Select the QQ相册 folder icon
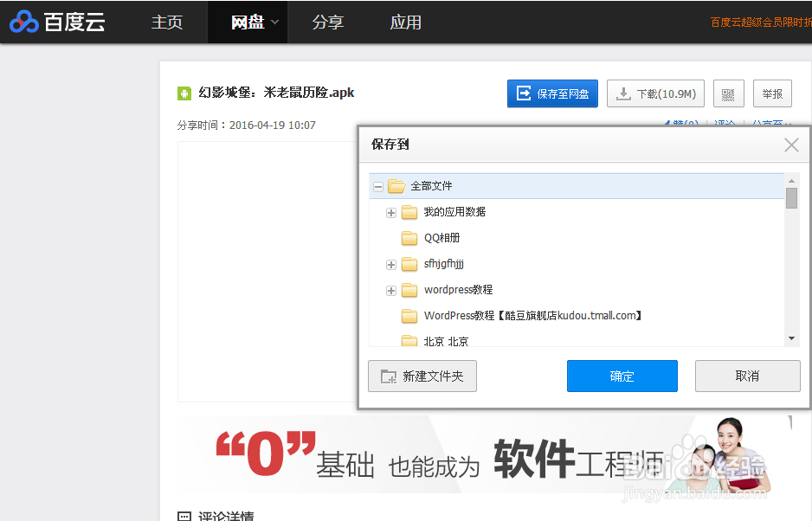812x521 pixels. pyautogui.click(x=408, y=237)
